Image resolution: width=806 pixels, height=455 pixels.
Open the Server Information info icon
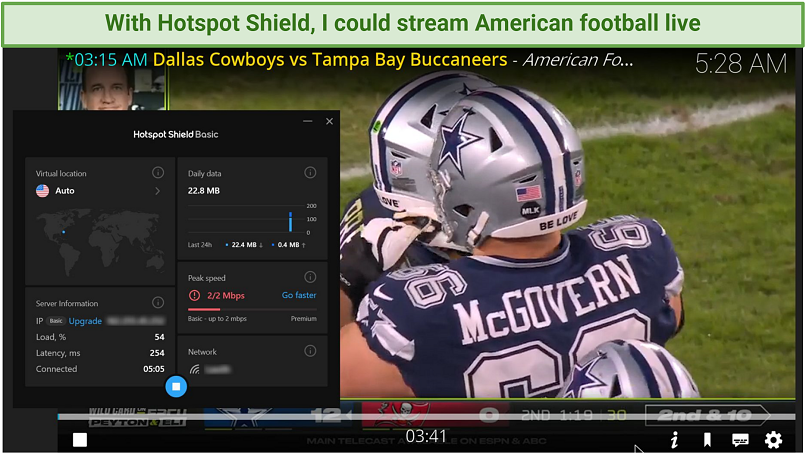point(158,302)
